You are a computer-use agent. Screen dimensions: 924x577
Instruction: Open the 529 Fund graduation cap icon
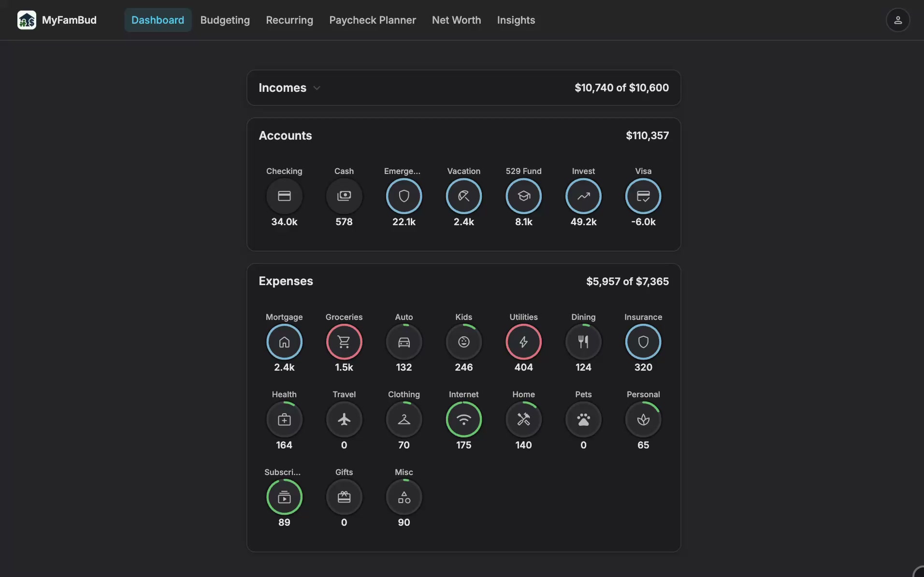[523, 196]
